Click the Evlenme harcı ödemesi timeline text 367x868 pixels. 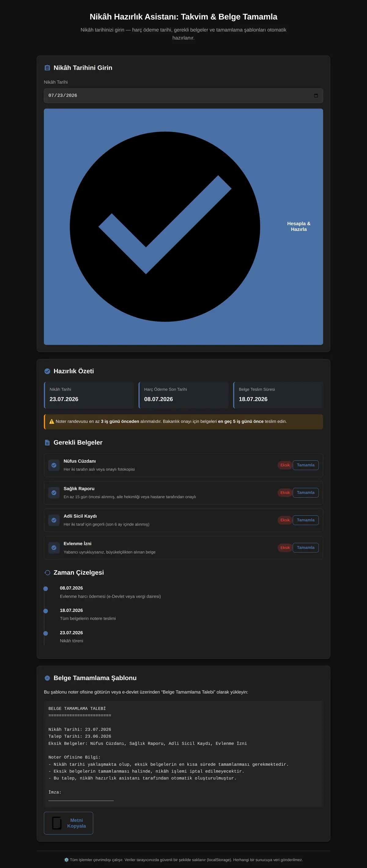click(x=110, y=596)
